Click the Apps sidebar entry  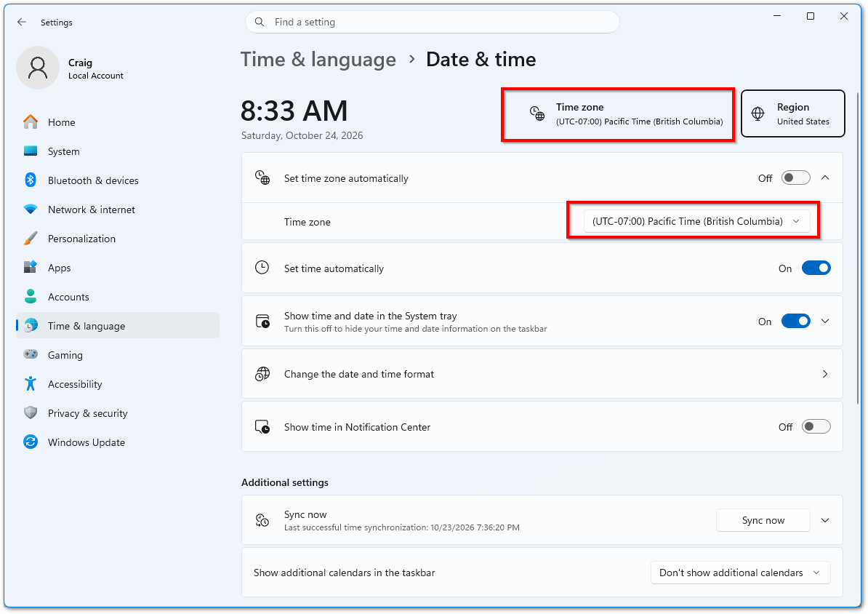pyautogui.click(x=118, y=268)
